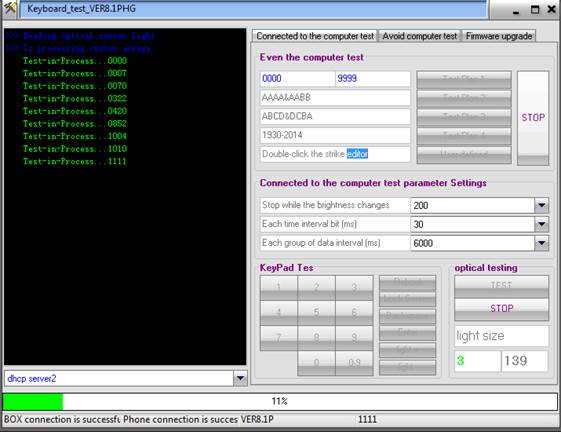Click the 9999 range end field
Viewport: 561px width, 432px height.
pyautogui.click(x=372, y=79)
